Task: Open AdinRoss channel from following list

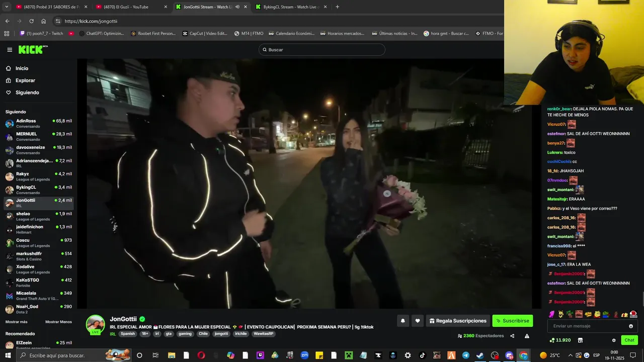Action: coord(39,123)
